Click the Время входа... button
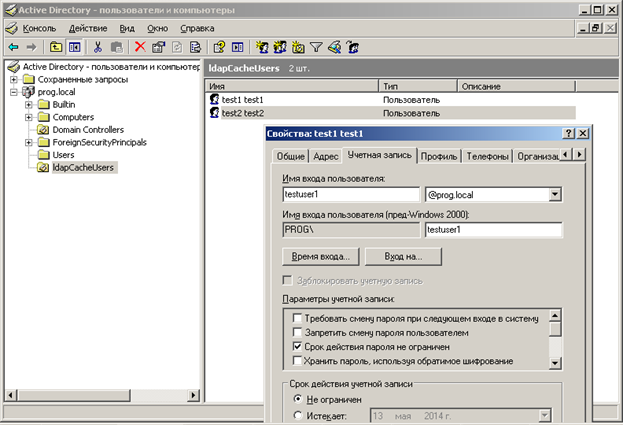625x425 pixels. pos(320,256)
